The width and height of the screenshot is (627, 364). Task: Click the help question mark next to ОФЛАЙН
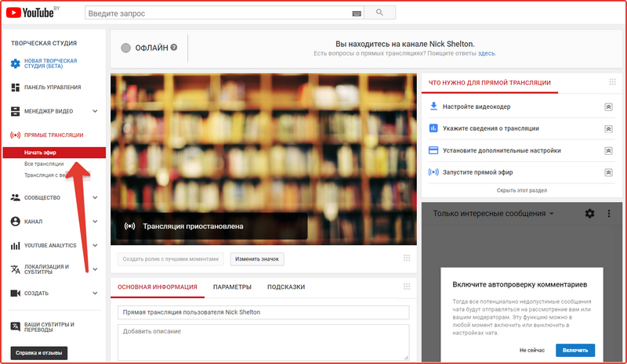coord(173,47)
